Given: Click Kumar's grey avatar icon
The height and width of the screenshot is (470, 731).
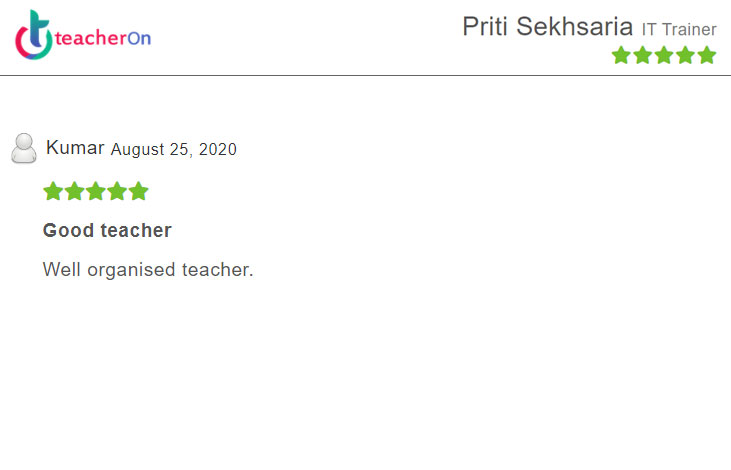Looking at the screenshot, I should point(23,148).
